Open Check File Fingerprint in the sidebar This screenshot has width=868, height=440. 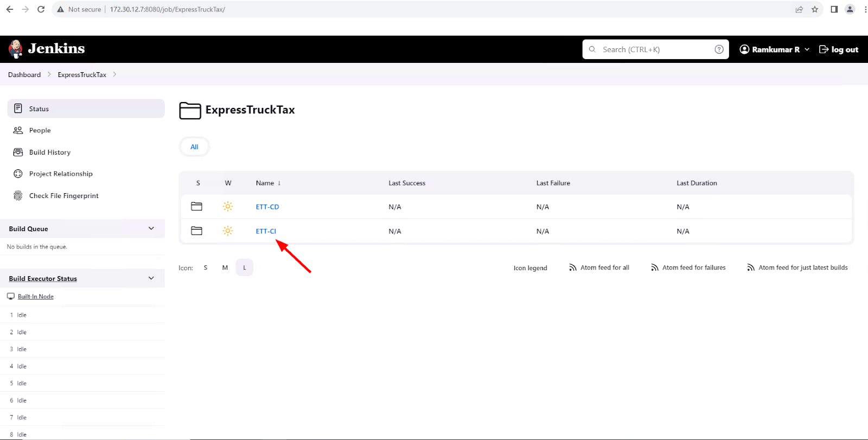86,196
